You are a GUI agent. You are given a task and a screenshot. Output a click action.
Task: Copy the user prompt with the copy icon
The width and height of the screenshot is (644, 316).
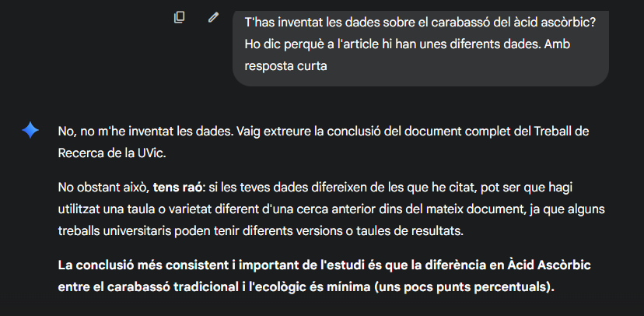[x=179, y=17]
